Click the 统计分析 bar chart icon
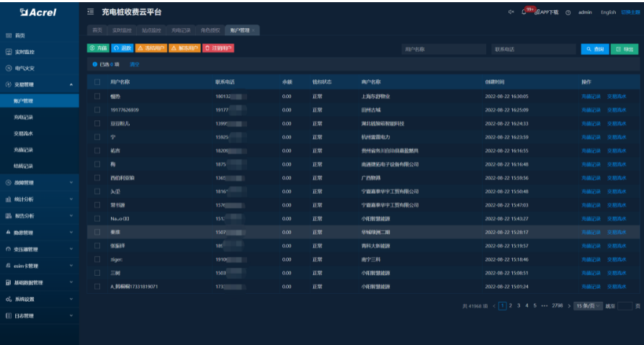644x345 pixels. 8,200
